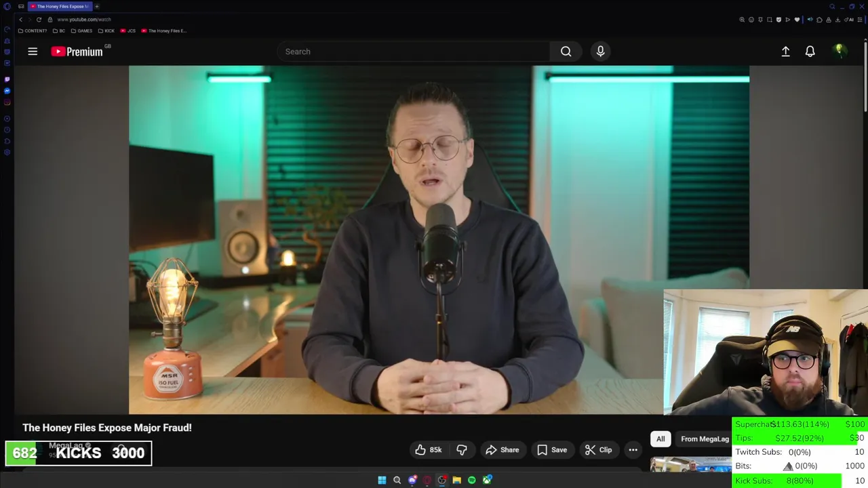Open Spotify from the taskbar
Screen dimensions: 868x488
[472, 480]
